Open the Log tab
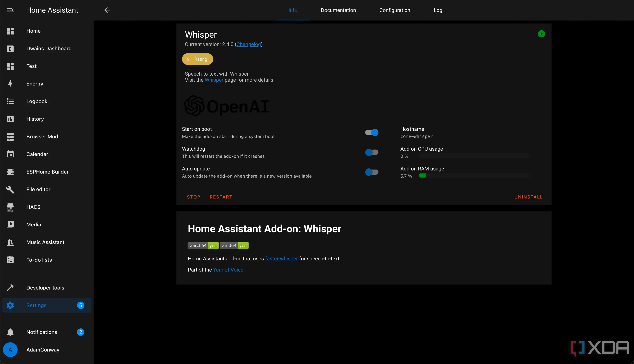The height and width of the screenshot is (364, 634). click(x=438, y=10)
